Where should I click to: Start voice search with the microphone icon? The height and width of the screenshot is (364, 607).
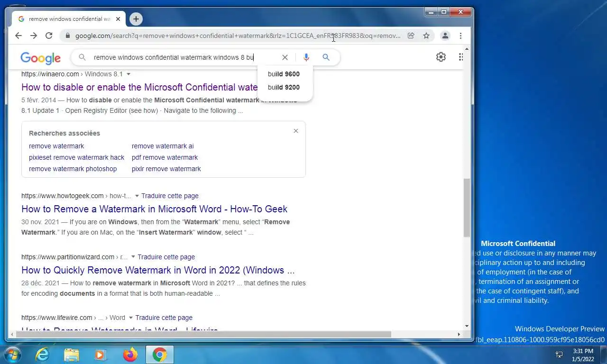click(306, 57)
